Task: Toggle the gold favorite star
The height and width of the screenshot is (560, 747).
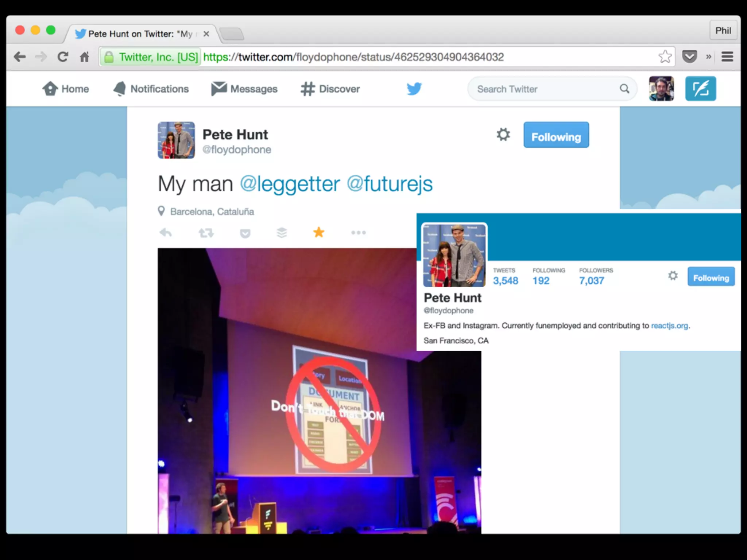Action: point(319,232)
